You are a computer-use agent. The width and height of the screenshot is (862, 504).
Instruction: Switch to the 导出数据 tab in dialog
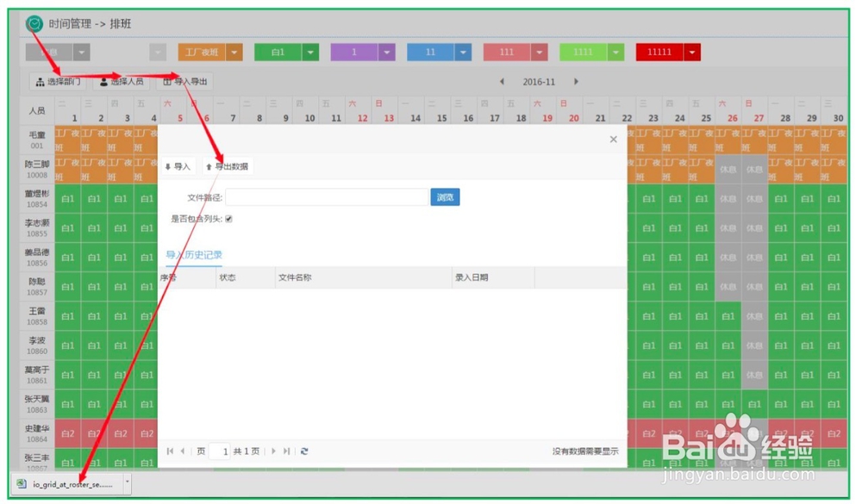(228, 166)
